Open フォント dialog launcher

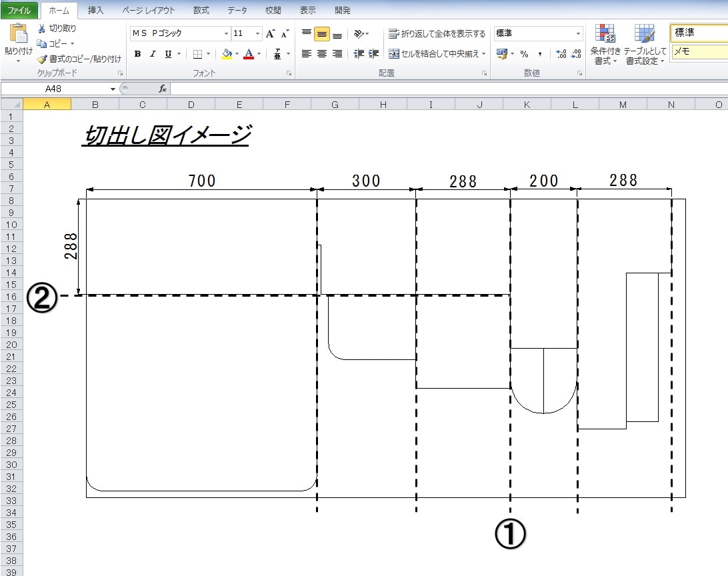click(x=289, y=73)
